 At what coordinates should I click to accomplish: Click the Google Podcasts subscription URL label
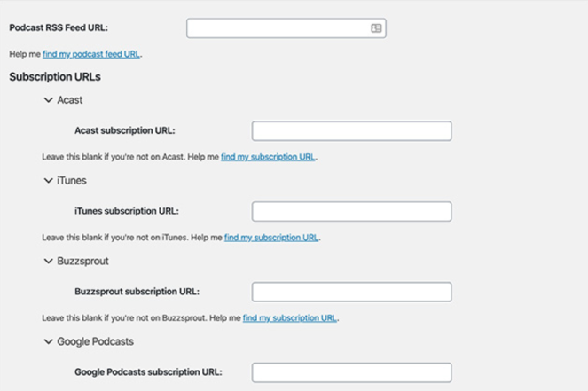(148, 372)
